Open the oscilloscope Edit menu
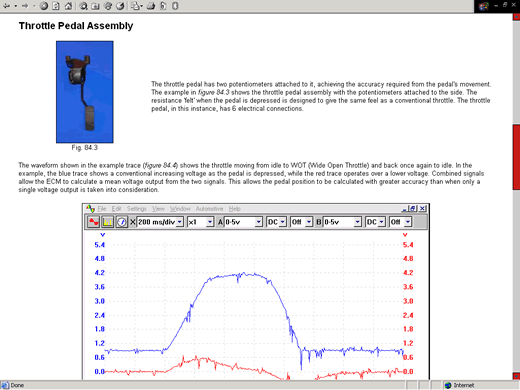The height and width of the screenshot is (390, 520). coord(116,209)
